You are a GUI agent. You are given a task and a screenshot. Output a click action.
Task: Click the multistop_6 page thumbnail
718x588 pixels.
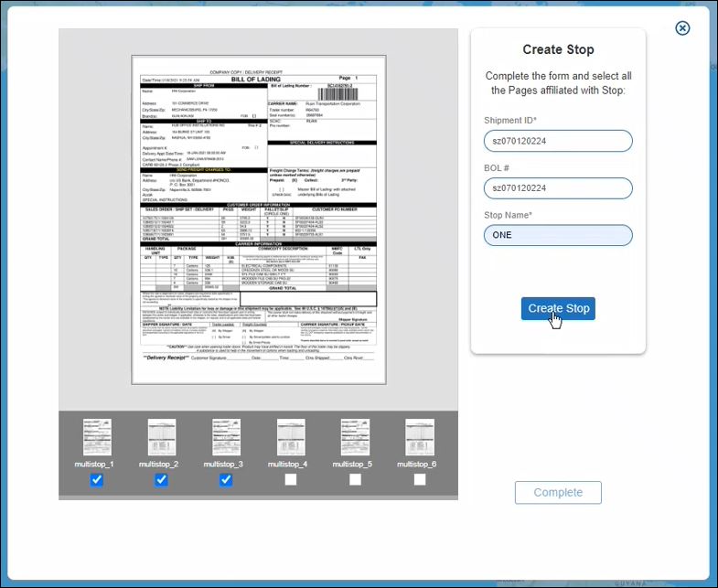[420, 438]
